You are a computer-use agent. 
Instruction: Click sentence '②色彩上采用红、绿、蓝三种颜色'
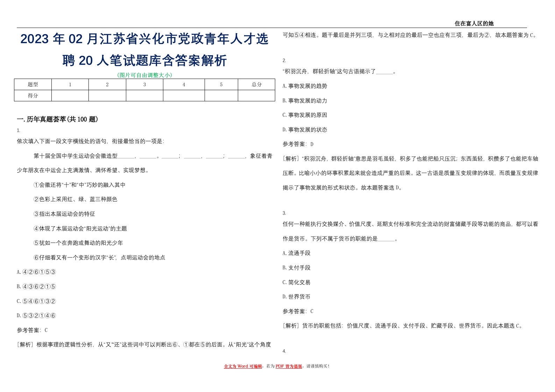(75, 199)
